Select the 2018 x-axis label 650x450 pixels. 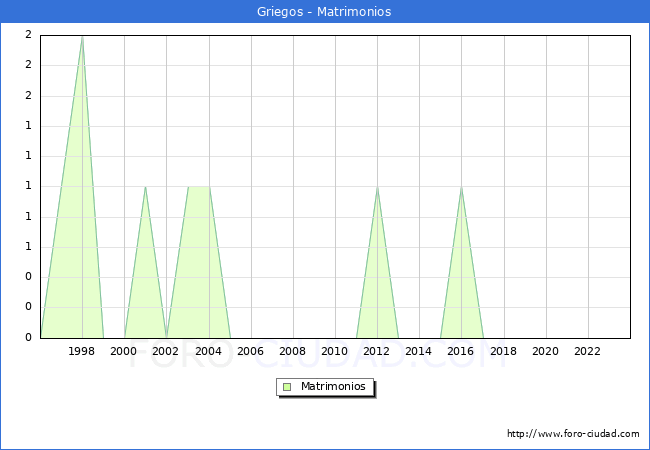pos(503,352)
